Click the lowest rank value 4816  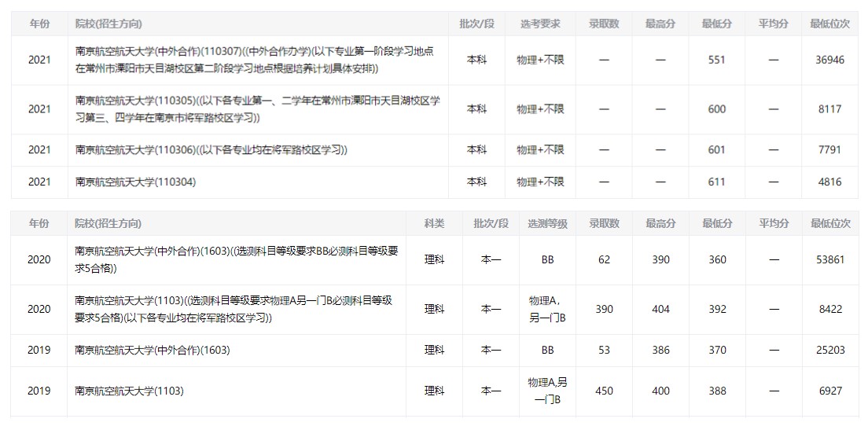829,182
